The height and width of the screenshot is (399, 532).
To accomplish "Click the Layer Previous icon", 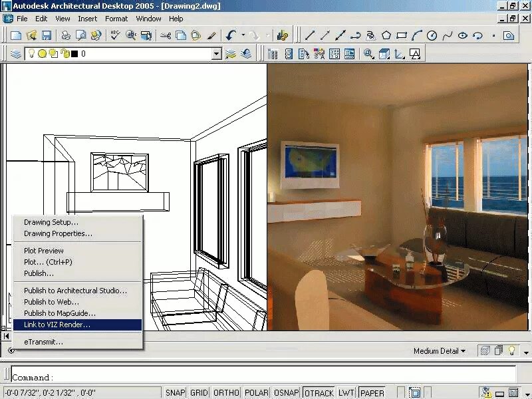I will 246,54.
